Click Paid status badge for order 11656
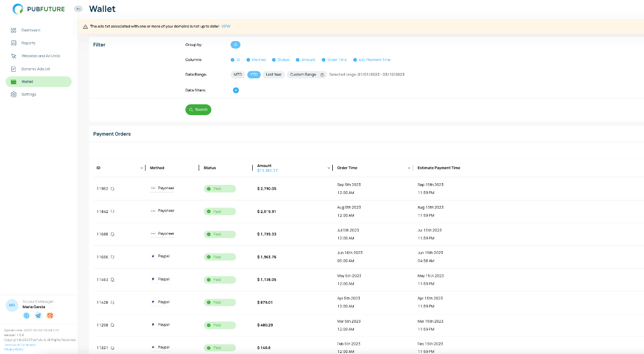Image resolution: width=644 pixels, height=354 pixels. [220, 257]
